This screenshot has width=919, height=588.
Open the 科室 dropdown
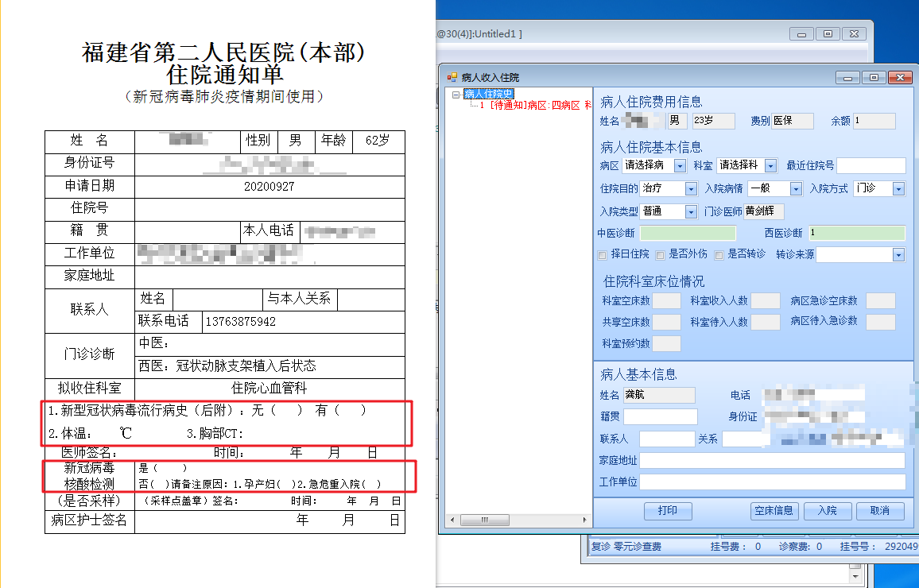coord(771,166)
